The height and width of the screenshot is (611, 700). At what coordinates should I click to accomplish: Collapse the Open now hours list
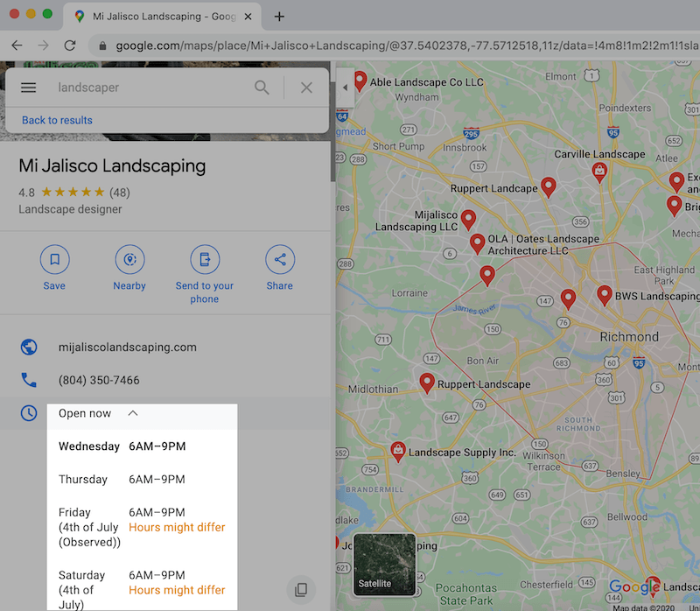pos(133,413)
